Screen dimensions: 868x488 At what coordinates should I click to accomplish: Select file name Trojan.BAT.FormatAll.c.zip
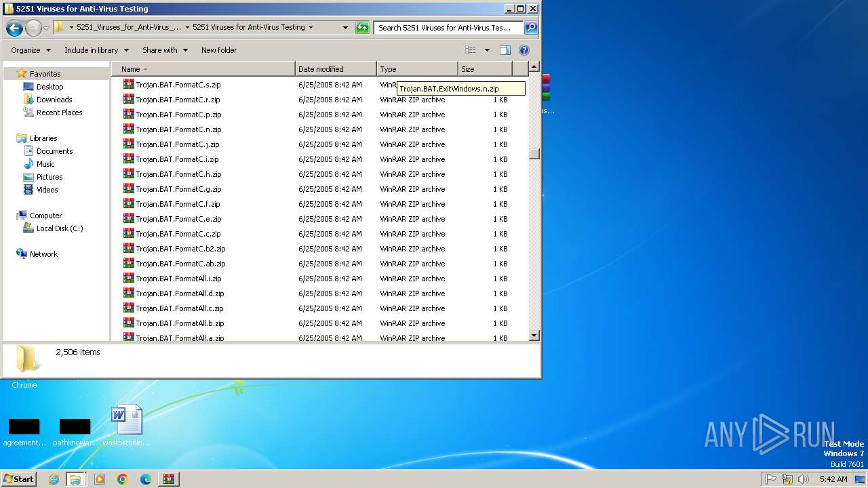coord(180,308)
